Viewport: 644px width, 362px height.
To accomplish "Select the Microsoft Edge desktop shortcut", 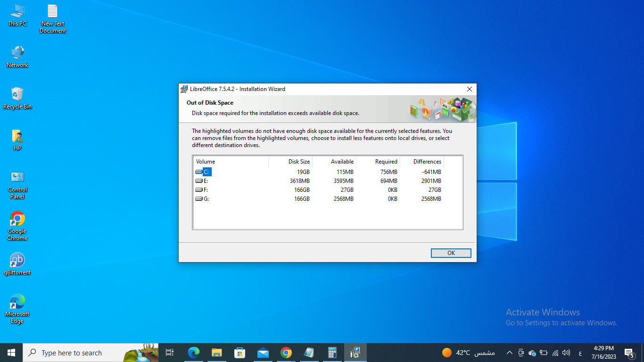I will [x=17, y=309].
